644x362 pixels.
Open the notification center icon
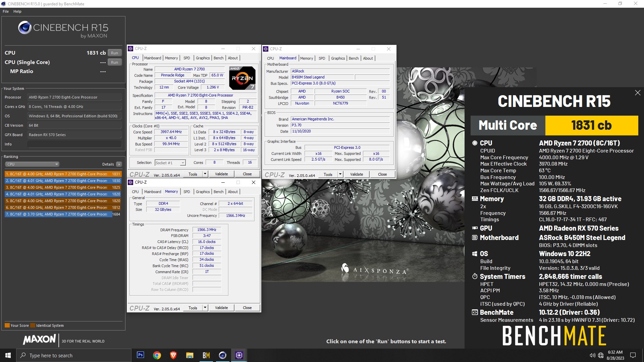pyautogui.click(x=633, y=355)
